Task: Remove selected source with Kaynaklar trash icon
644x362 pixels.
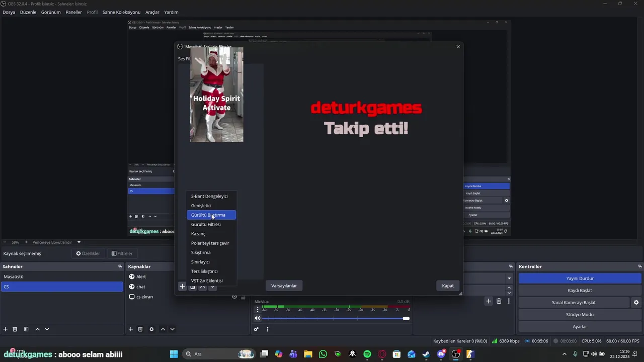Action: click(x=140, y=329)
